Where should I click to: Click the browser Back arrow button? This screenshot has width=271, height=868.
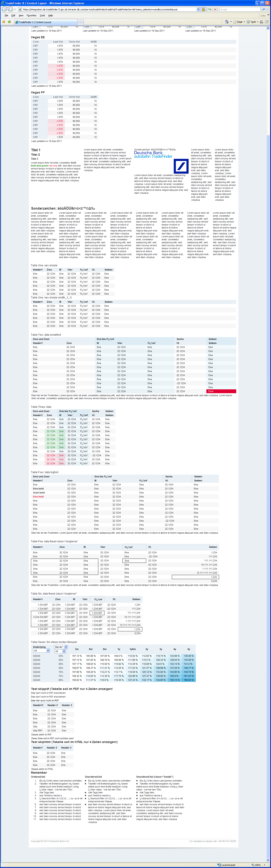tap(4, 10)
